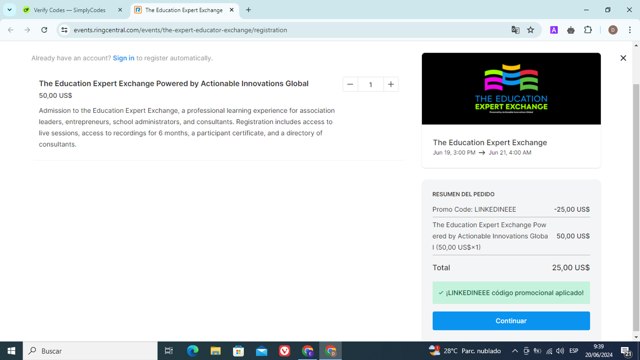
Task: Go back to the previous page
Action: 11,30
